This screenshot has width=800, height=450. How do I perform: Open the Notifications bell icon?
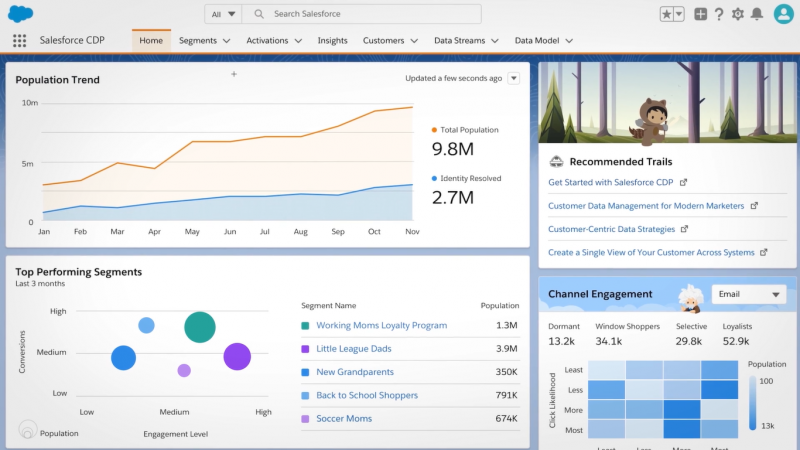coord(757,14)
